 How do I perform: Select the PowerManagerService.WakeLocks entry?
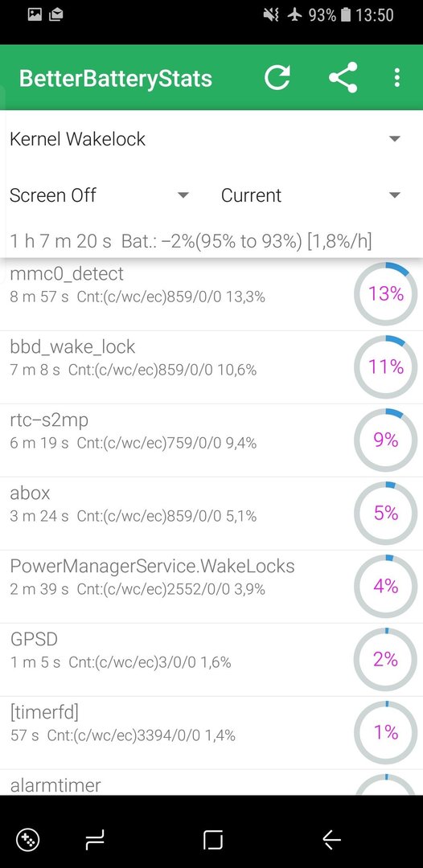[211, 586]
